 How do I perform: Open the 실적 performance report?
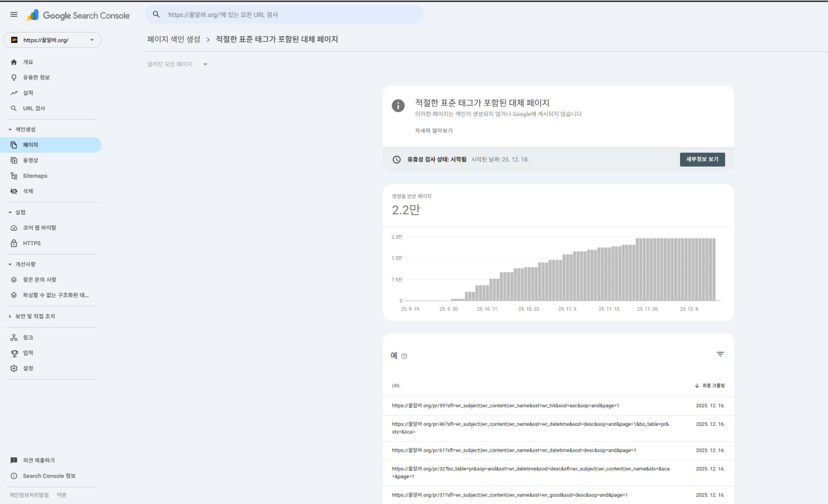(28, 93)
